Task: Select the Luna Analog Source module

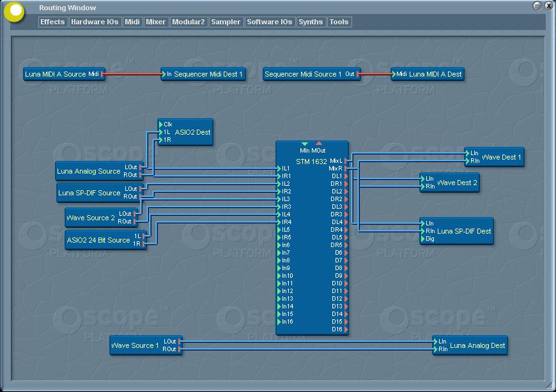Action: click(99, 171)
